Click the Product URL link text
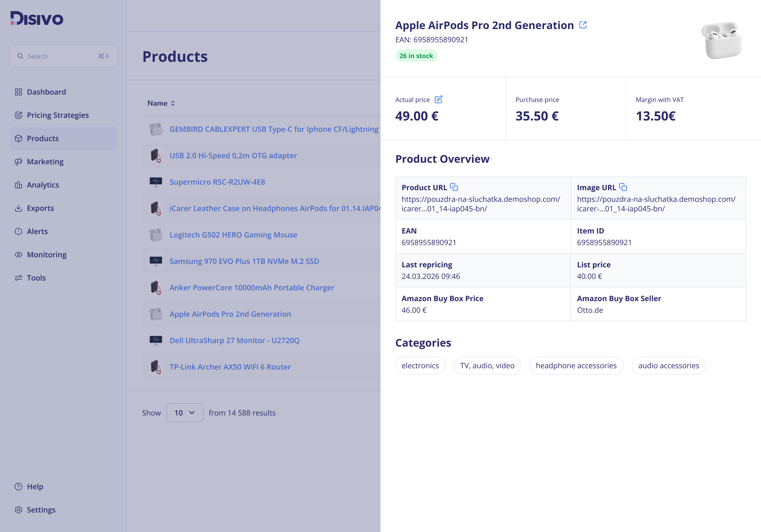 pyautogui.click(x=481, y=204)
